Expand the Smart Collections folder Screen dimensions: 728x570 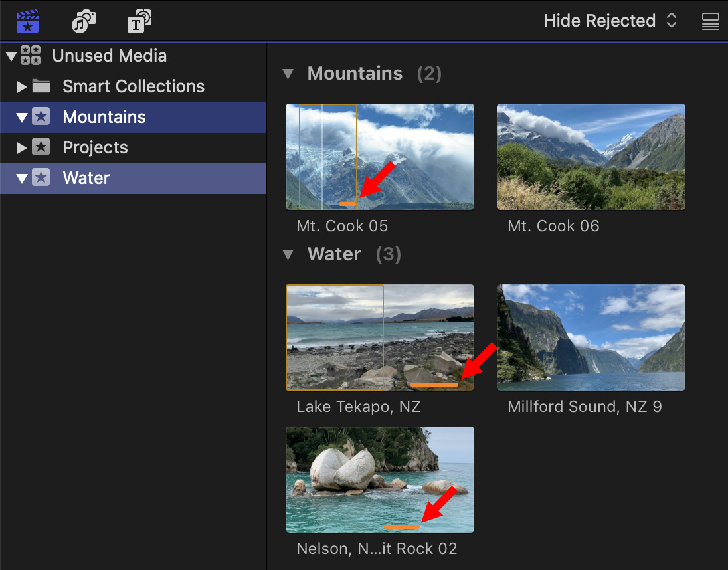tap(21, 86)
